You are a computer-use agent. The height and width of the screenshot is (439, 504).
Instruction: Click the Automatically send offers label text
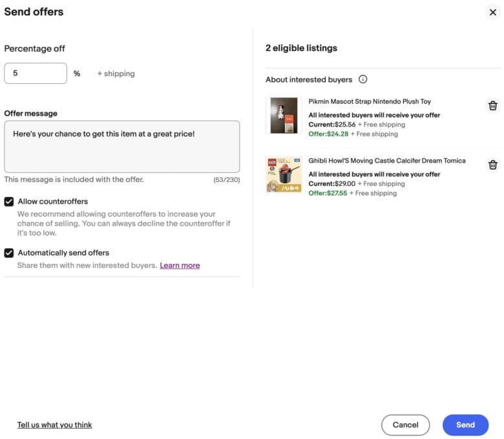[x=63, y=253]
